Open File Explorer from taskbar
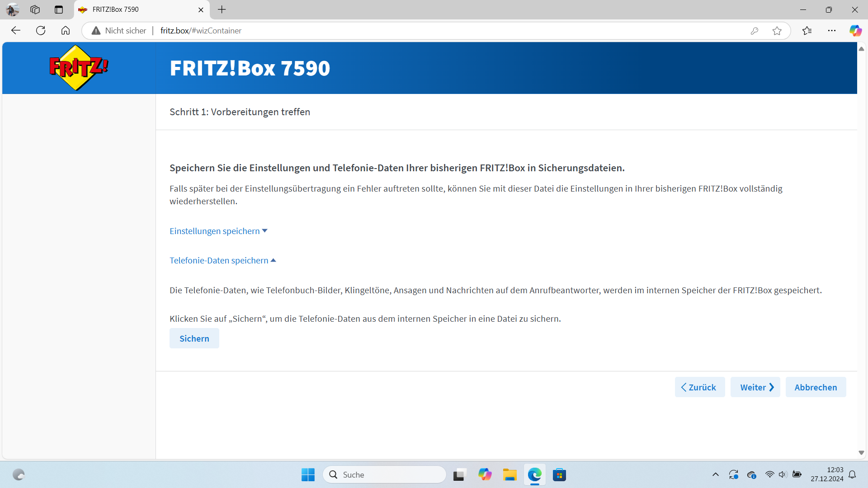868x488 pixels. (x=509, y=475)
